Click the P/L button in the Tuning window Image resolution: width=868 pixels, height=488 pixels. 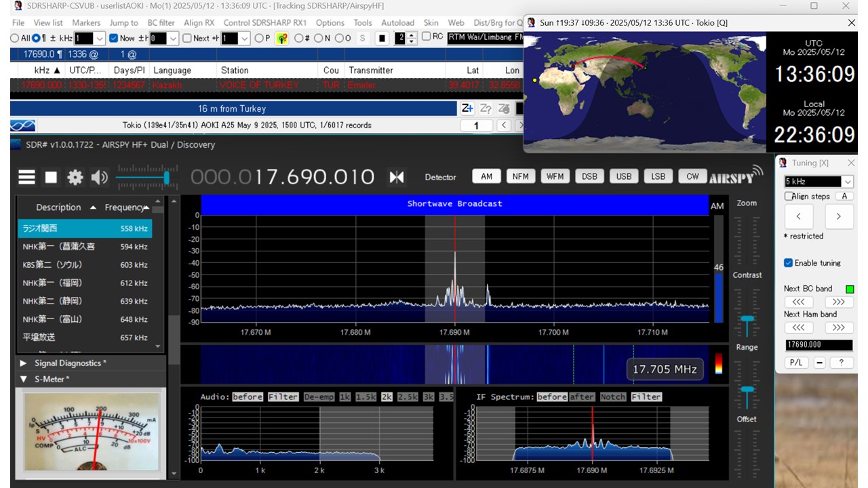[x=796, y=363]
